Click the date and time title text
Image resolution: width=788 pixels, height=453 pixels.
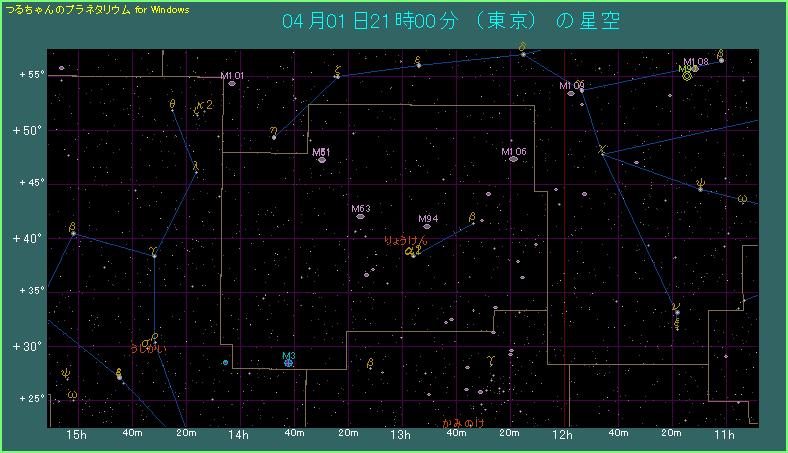(x=450, y=22)
